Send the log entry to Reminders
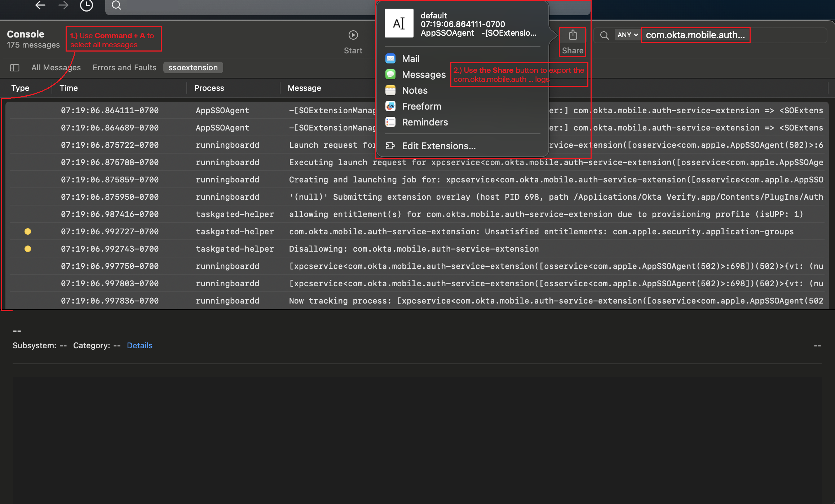The image size is (835, 504). click(424, 122)
